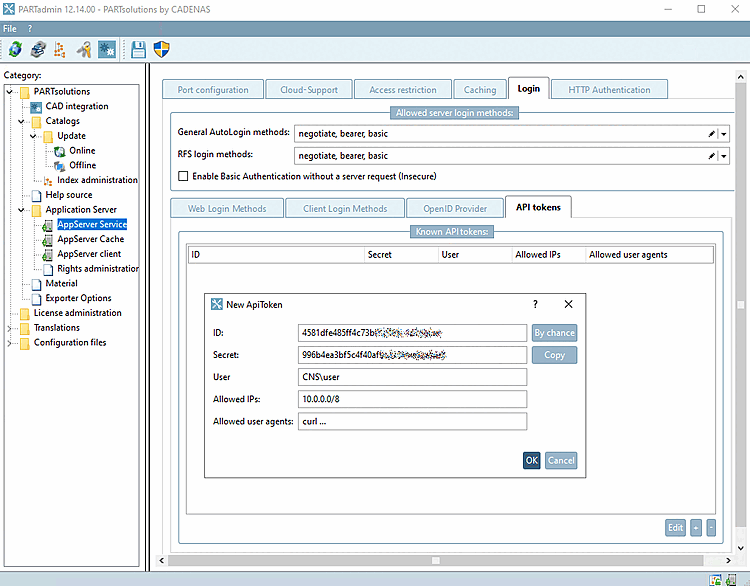
Task: Switch to Port configuration tab
Action: pyautogui.click(x=213, y=89)
